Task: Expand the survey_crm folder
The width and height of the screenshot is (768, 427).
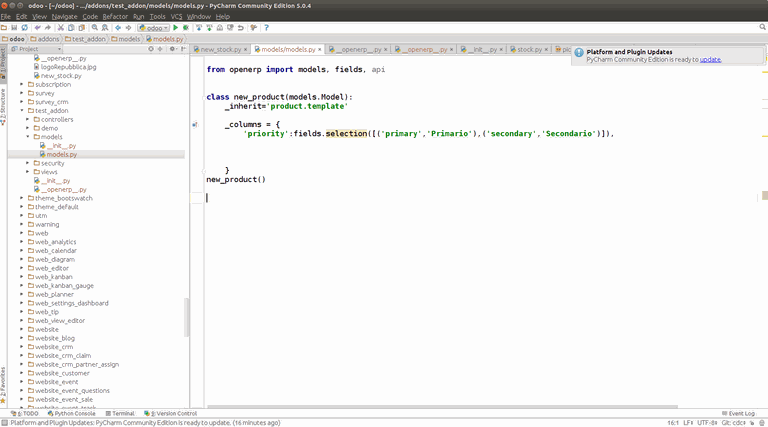Action: [22, 102]
